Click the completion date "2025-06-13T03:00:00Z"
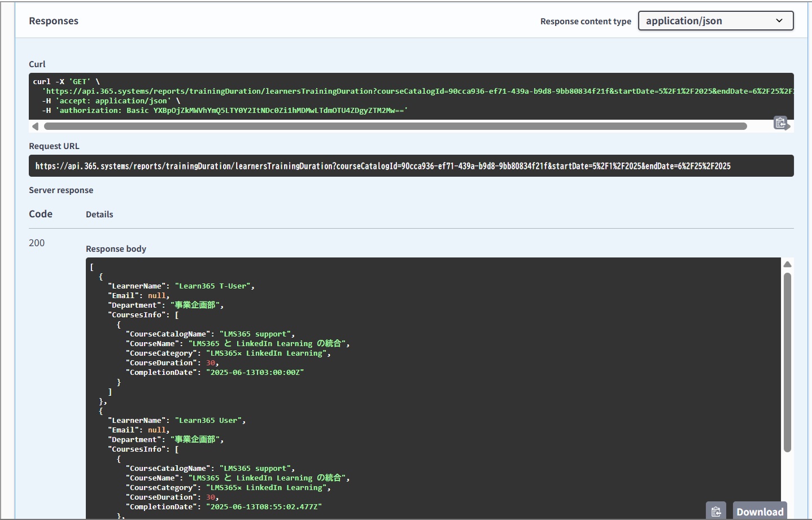The height and width of the screenshot is (520, 812). click(x=255, y=373)
